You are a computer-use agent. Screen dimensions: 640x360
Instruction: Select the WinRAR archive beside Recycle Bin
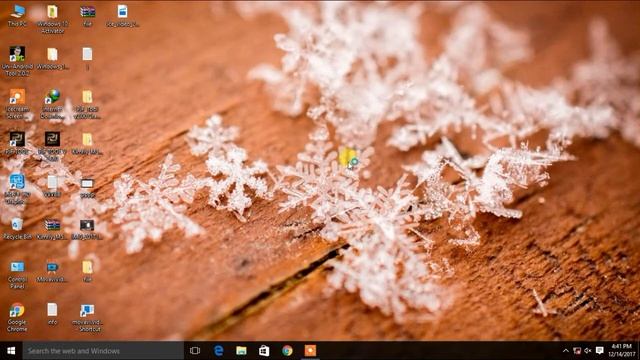pos(52,229)
